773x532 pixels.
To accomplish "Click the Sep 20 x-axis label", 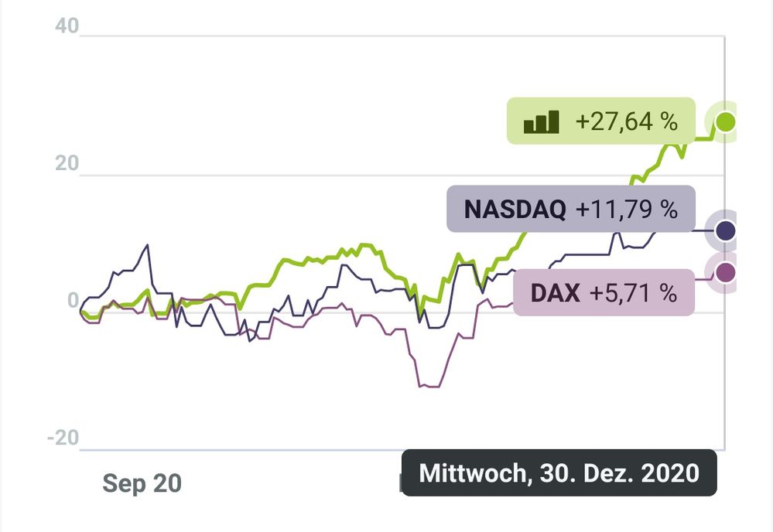I will pyautogui.click(x=142, y=484).
